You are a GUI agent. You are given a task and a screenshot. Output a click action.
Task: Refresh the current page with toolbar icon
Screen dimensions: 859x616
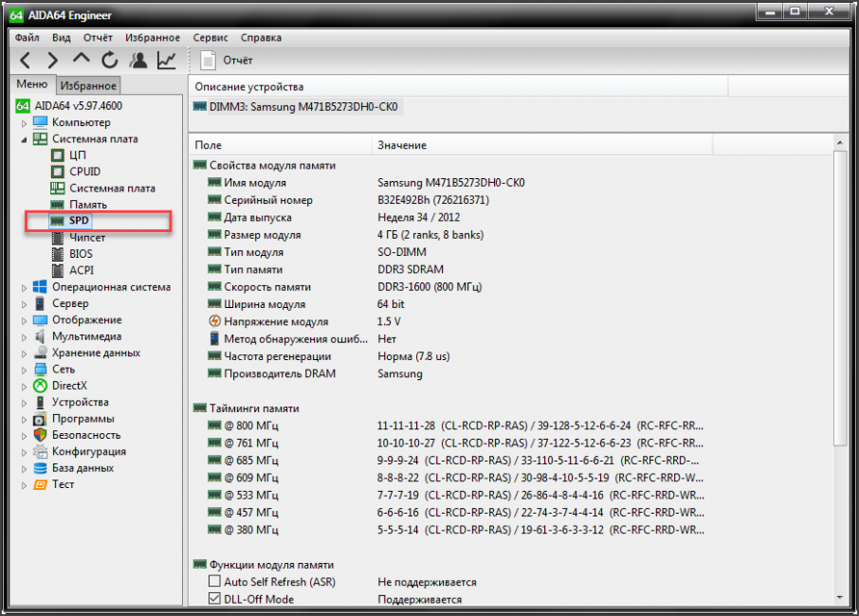pos(110,61)
